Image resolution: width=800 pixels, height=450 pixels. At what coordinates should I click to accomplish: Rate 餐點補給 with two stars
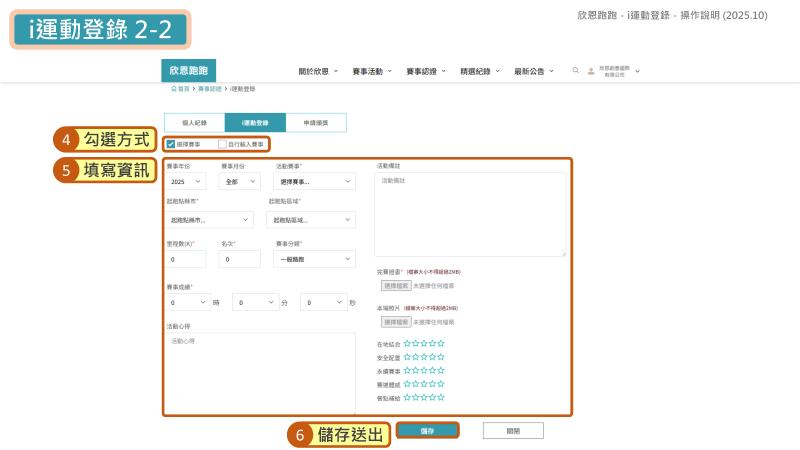tap(415, 397)
